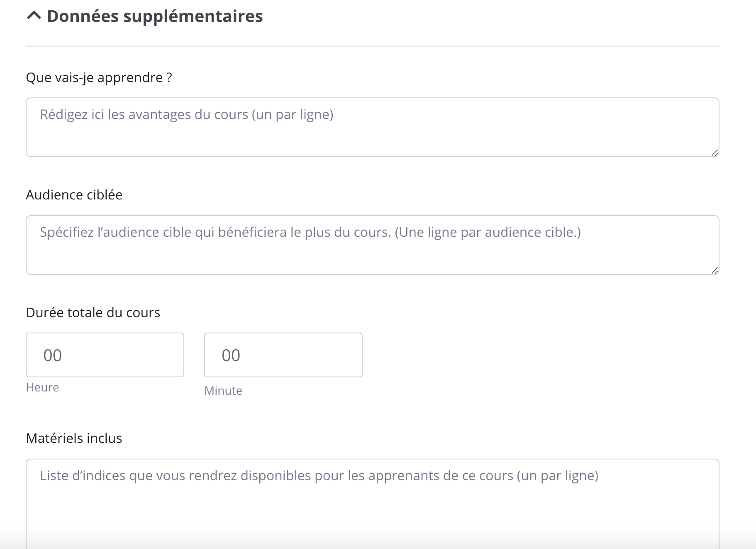The width and height of the screenshot is (756, 549).
Task: Click the "Durée totale du cours" label
Action: (x=93, y=313)
